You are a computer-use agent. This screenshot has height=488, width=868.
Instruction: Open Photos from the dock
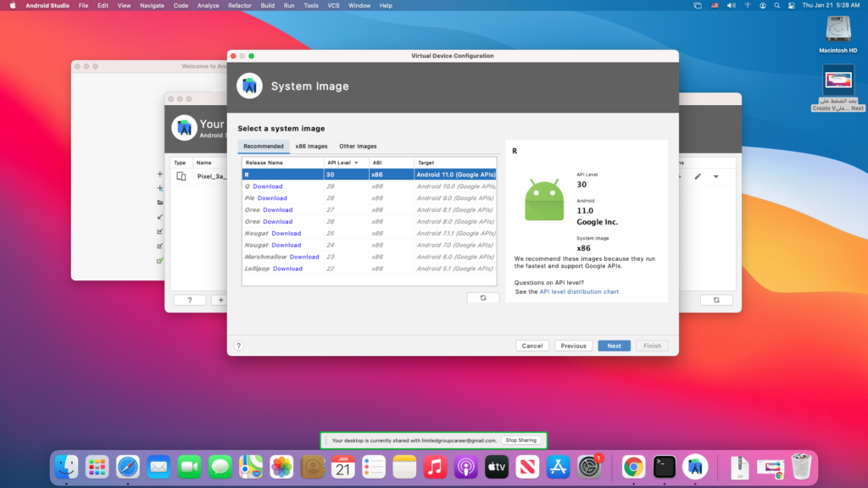click(x=281, y=467)
